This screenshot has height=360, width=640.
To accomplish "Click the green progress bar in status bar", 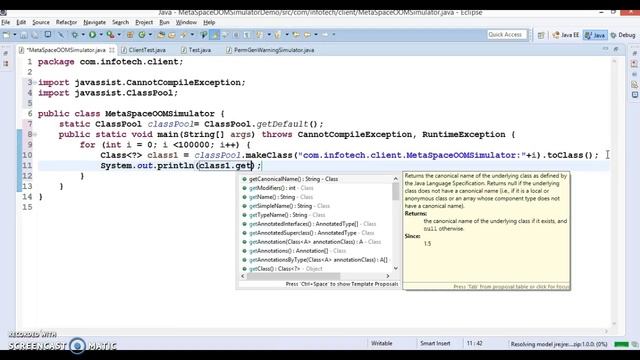I will [621, 344].
